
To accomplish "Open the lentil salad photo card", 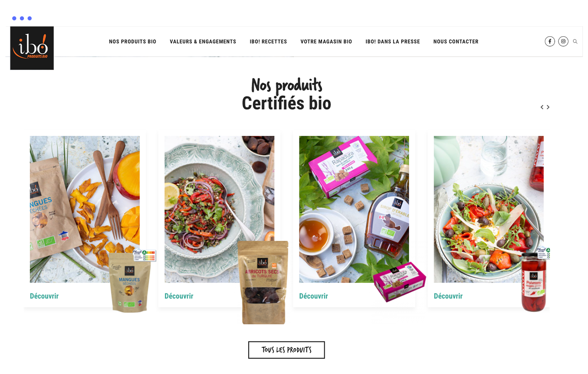I will pyautogui.click(x=219, y=209).
